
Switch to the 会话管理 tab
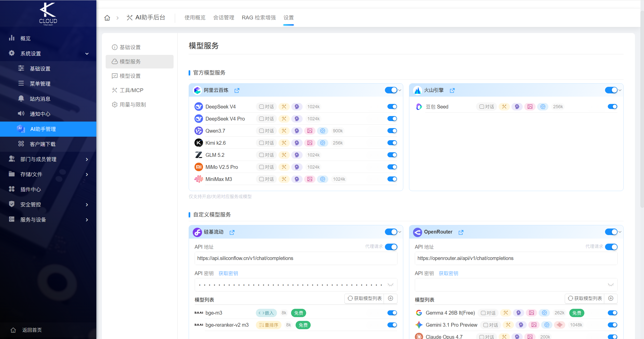pos(224,18)
